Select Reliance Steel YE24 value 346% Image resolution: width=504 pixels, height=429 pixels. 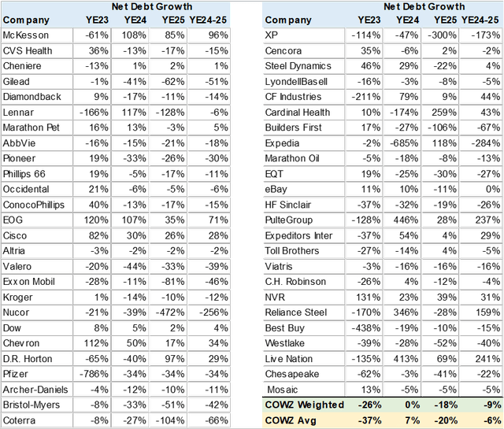(406, 313)
